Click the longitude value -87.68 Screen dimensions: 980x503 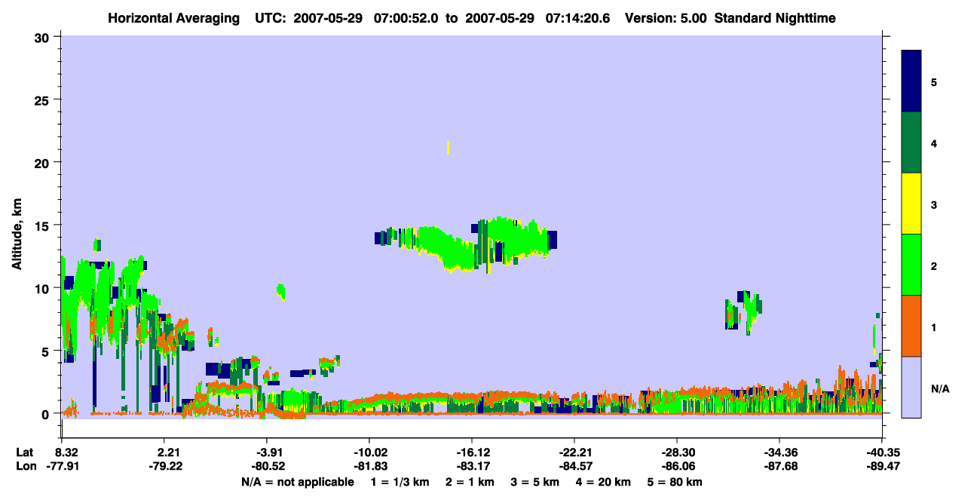pos(779,466)
